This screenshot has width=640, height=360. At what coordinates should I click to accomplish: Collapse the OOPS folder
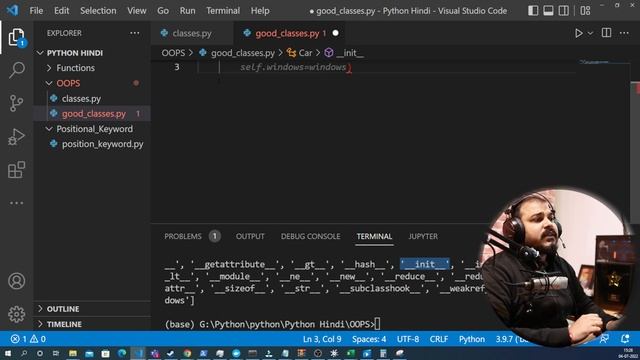(x=68, y=83)
